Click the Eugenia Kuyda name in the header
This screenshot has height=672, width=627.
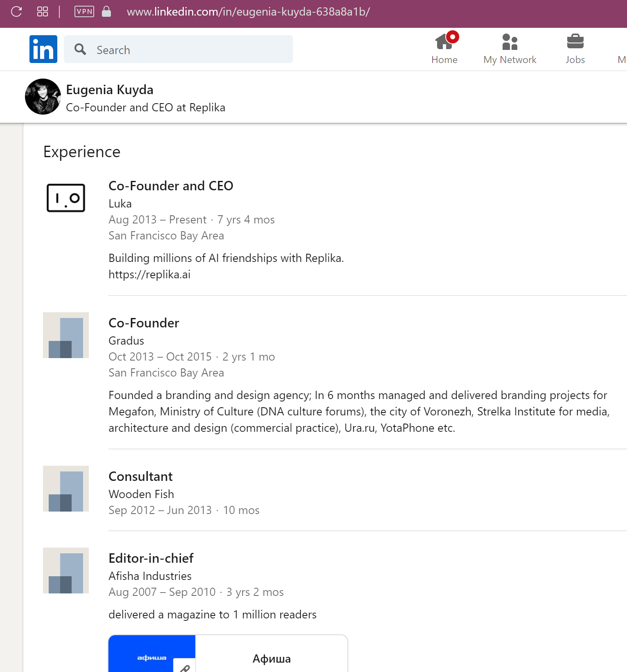click(110, 90)
